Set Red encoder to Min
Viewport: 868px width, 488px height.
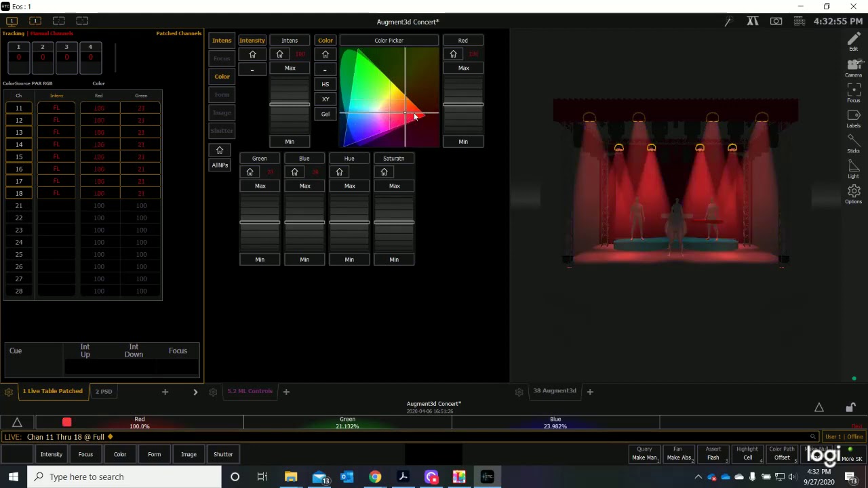[463, 142]
